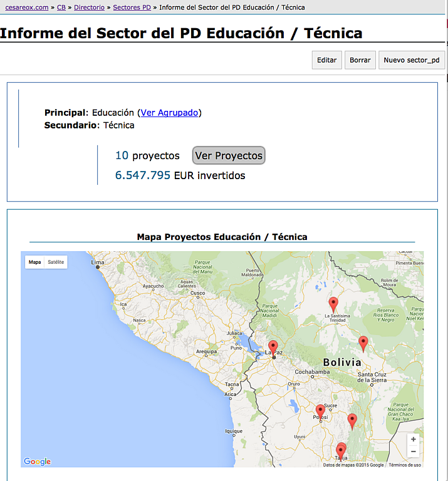Click the Bolivia label on the map
This screenshot has width=448, height=481.
(342, 362)
